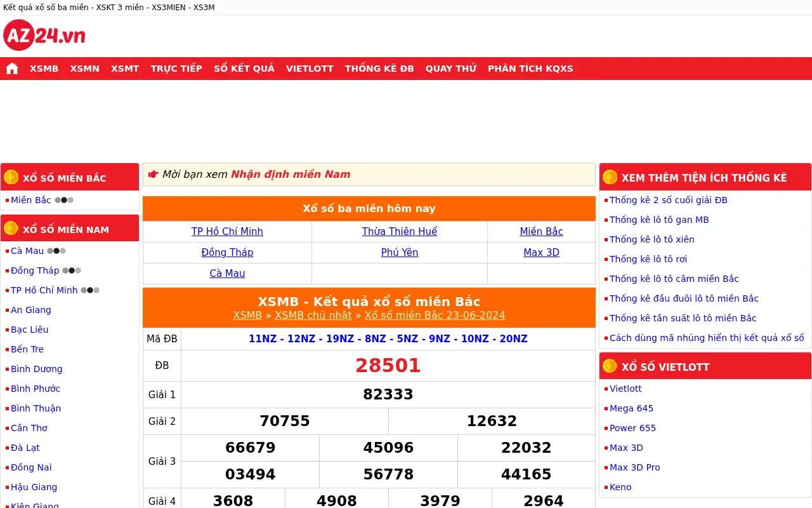This screenshot has width=812, height=508.
Task: Click the AZ24.vn logo
Action: (x=44, y=36)
